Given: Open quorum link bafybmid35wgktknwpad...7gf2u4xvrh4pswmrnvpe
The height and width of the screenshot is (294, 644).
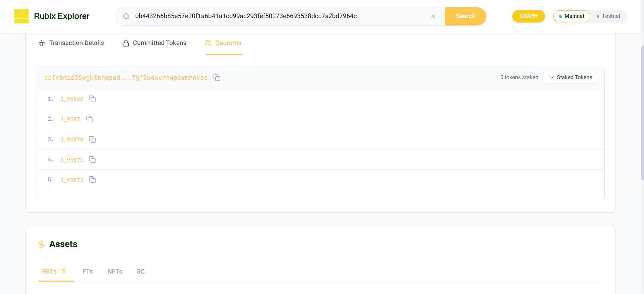Looking at the screenshot, I should coord(126,78).
